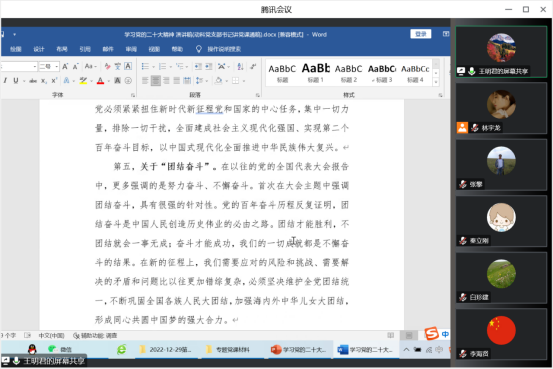This screenshot has height=369, width=553.
Task: Select the bulleted list icon
Action: point(145,66)
